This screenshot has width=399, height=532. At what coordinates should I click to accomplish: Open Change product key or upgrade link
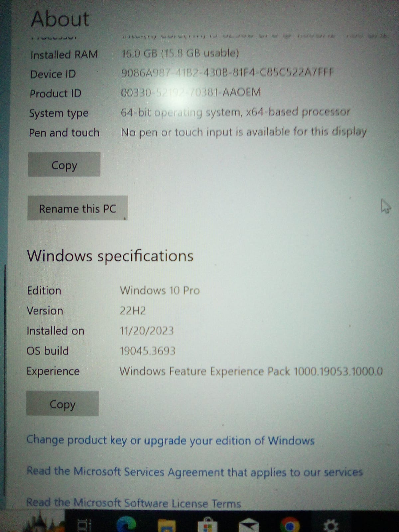point(170,440)
